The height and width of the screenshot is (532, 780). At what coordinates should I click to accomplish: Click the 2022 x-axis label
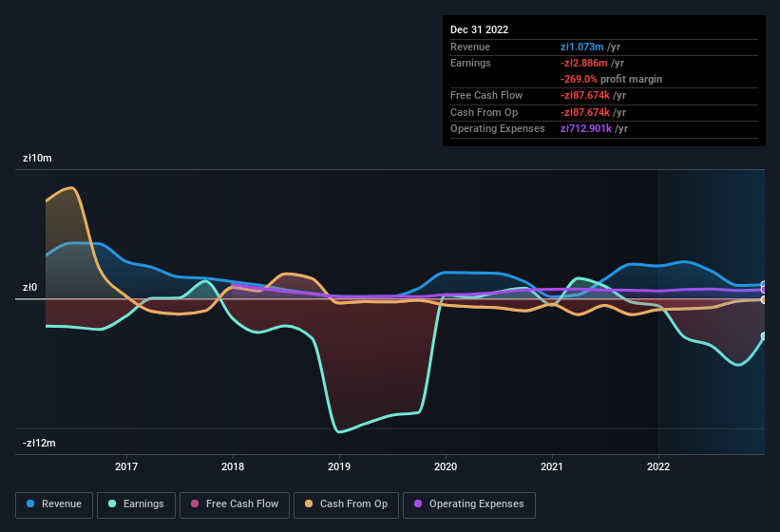(x=658, y=466)
